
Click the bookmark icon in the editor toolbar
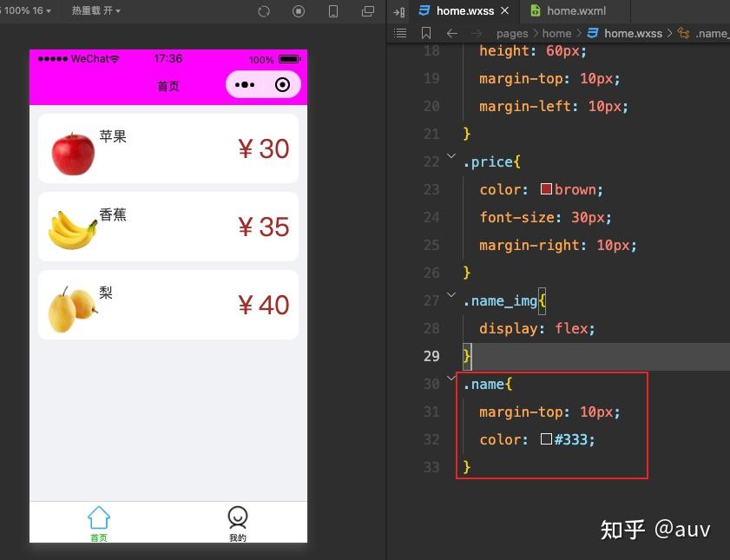(424, 33)
